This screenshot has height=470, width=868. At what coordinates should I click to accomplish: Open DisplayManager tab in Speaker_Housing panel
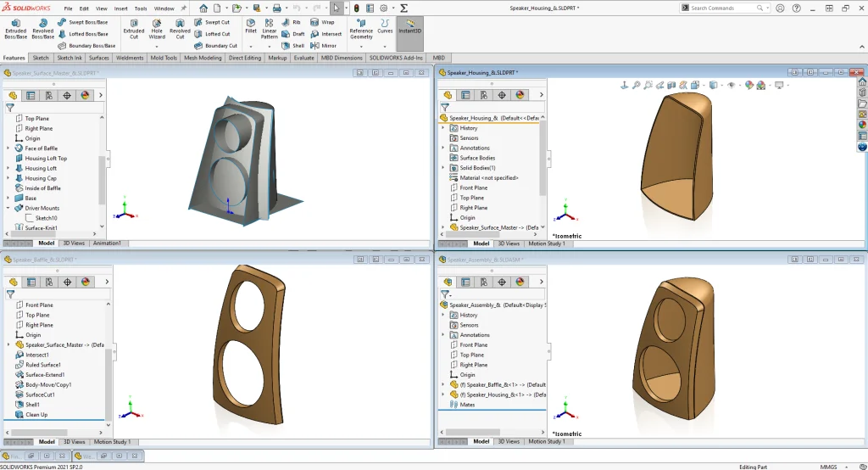tap(520, 95)
